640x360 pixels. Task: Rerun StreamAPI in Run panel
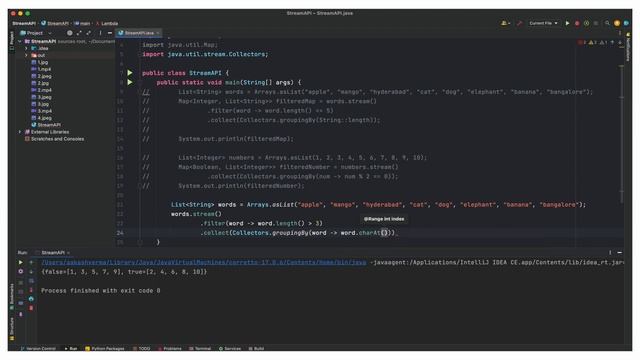[21, 262]
